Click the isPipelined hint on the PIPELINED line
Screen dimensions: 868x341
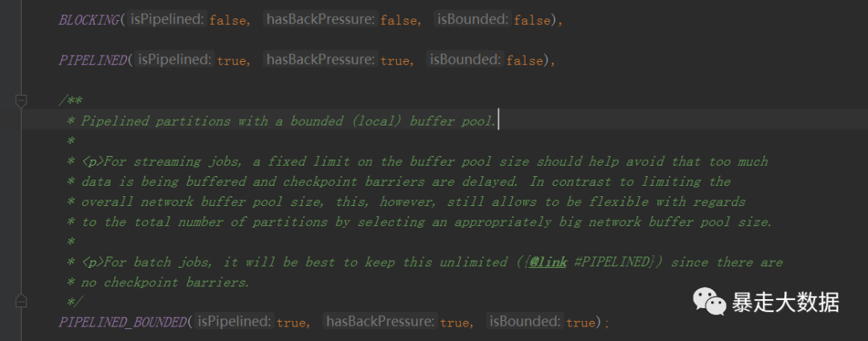pos(174,60)
